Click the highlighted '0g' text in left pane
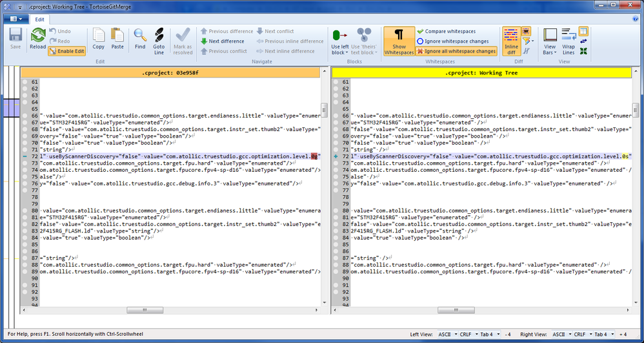The width and height of the screenshot is (644, 343). pyautogui.click(x=315, y=157)
